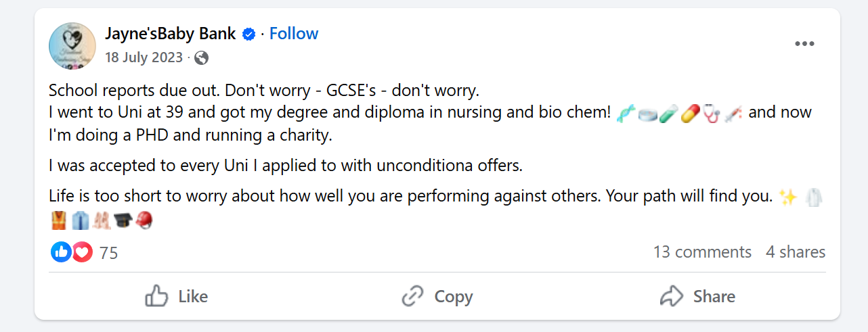The height and width of the screenshot is (332, 868).
Task: Open the Jayne'sBaby Bank page name link
Action: click(170, 34)
